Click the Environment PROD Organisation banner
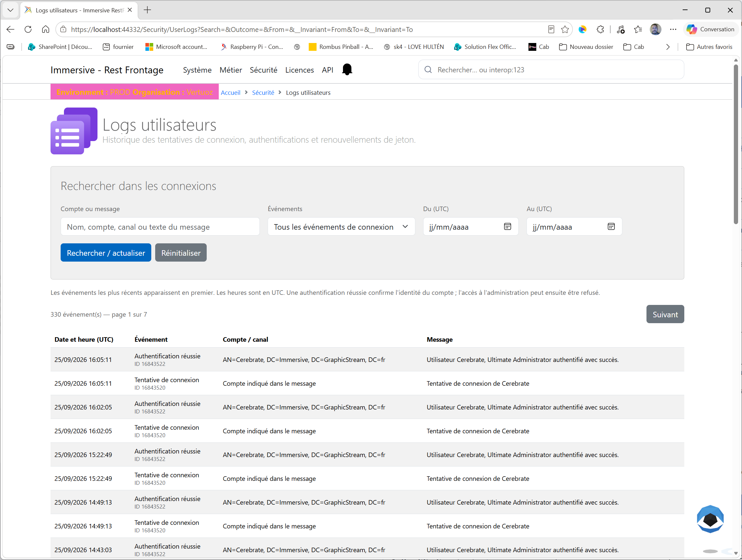The width and height of the screenshot is (742, 560). 135,92
